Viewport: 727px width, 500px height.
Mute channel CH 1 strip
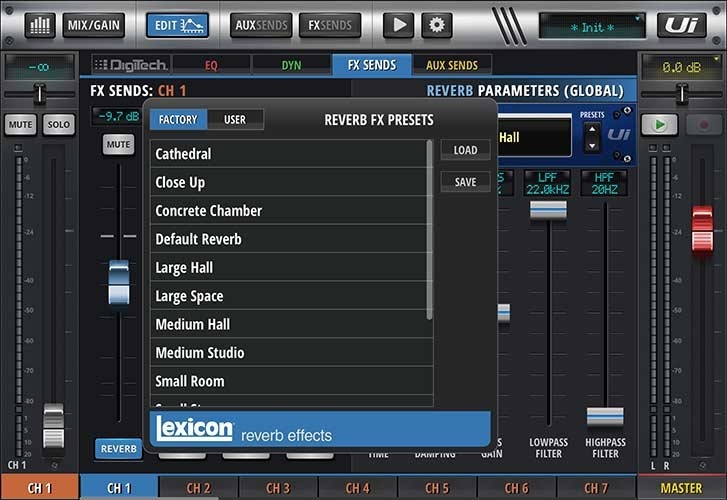coord(20,124)
